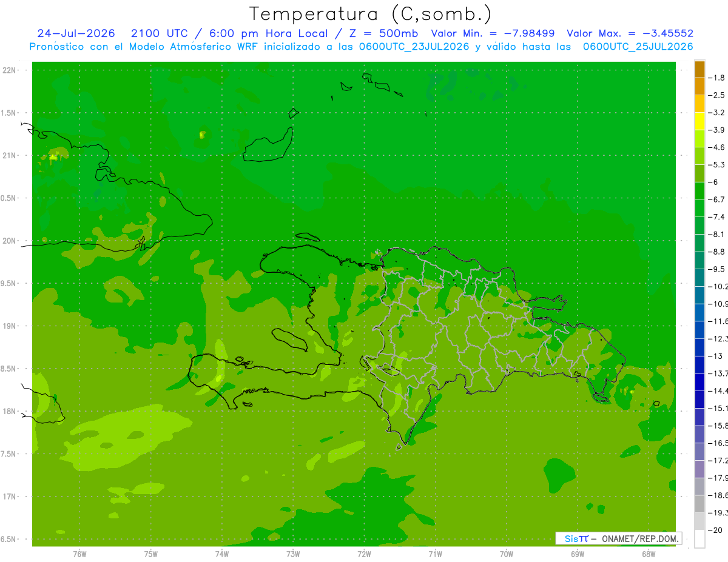
Task: Click the '76W' longitude axis label
Action: pos(79,554)
